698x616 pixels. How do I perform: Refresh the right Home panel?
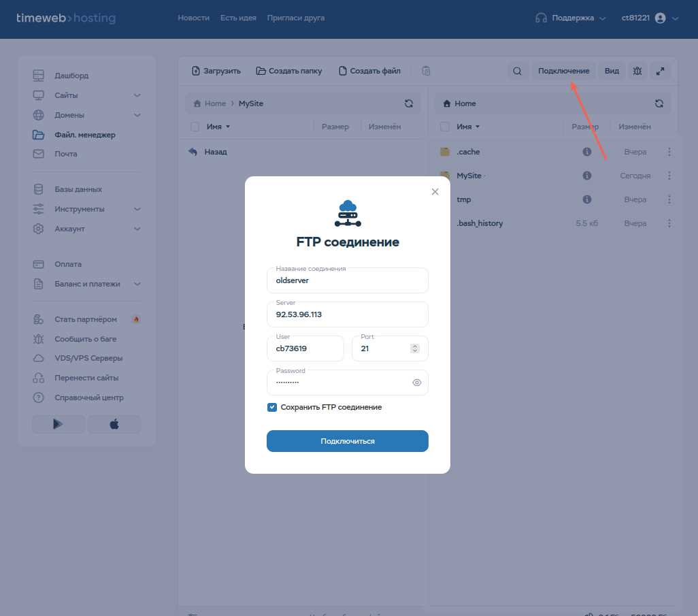click(659, 103)
